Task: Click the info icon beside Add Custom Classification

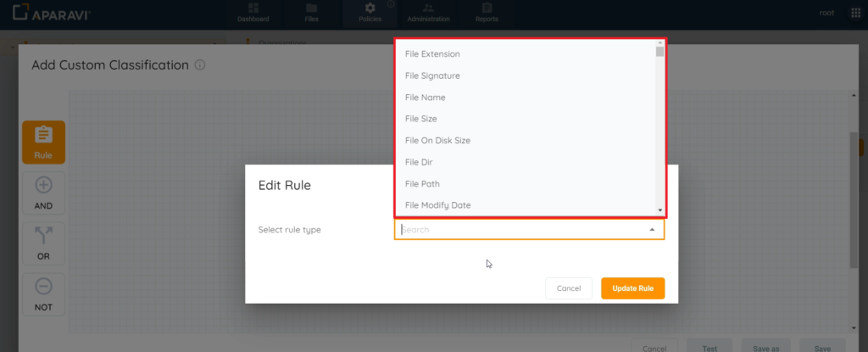Action: click(200, 65)
